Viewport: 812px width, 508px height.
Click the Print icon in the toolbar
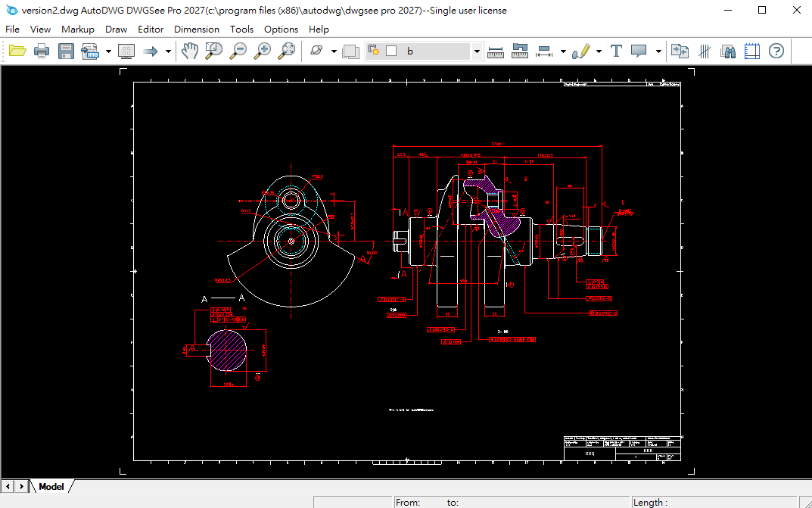(x=42, y=51)
